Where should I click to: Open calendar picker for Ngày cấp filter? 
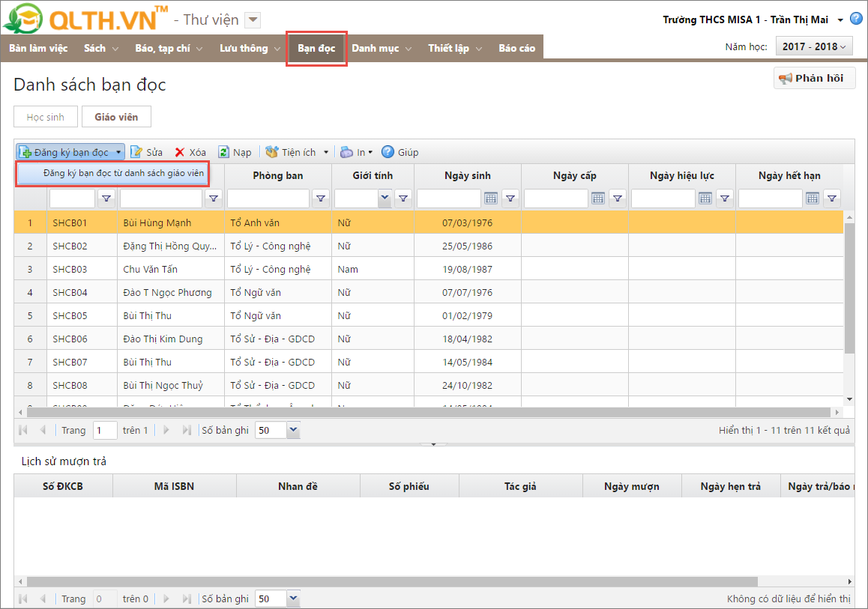coord(598,199)
